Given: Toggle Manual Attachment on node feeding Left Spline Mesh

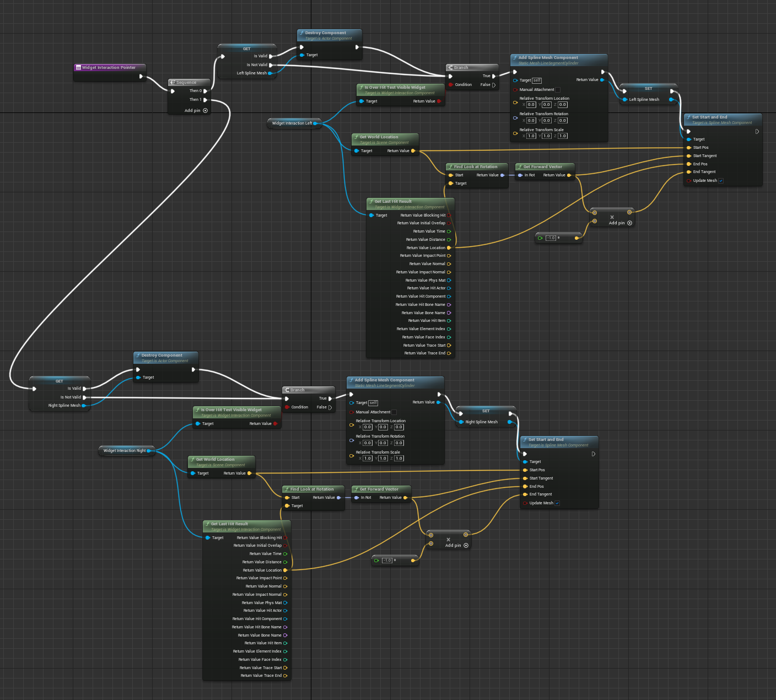Looking at the screenshot, I should coord(557,90).
